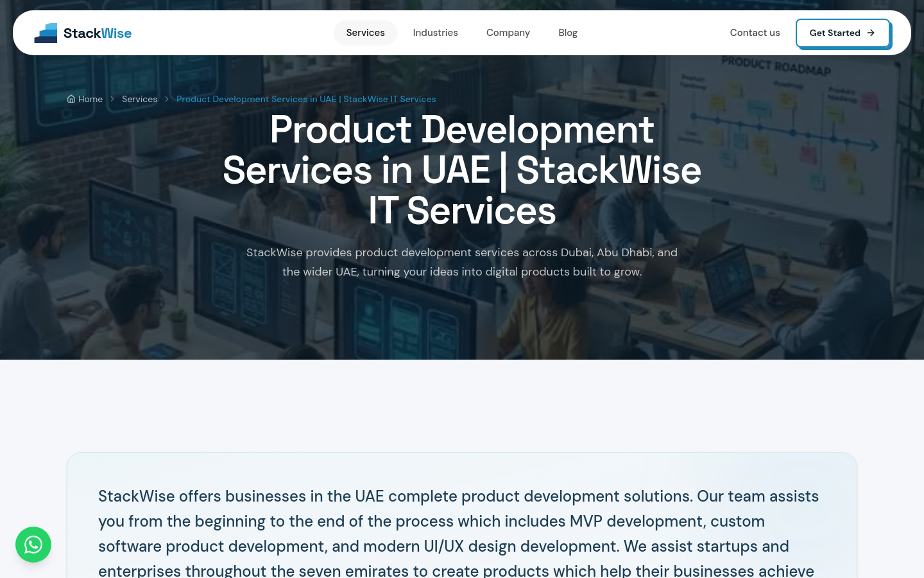
Task: Go to the Blog page
Action: [568, 33]
